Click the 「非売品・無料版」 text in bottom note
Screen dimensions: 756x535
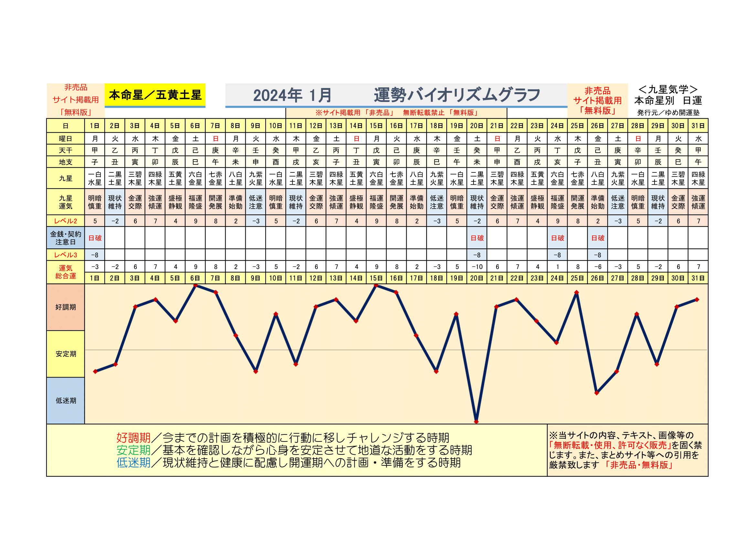pos(638,465)
